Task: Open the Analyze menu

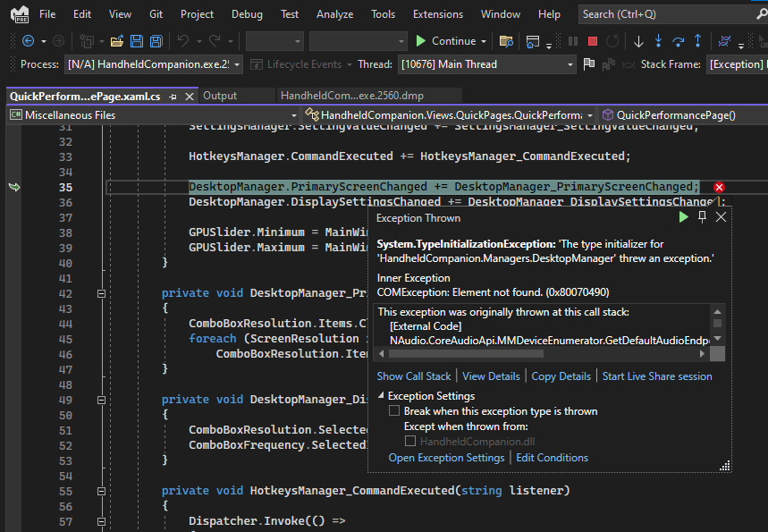Action: point(334,14)
